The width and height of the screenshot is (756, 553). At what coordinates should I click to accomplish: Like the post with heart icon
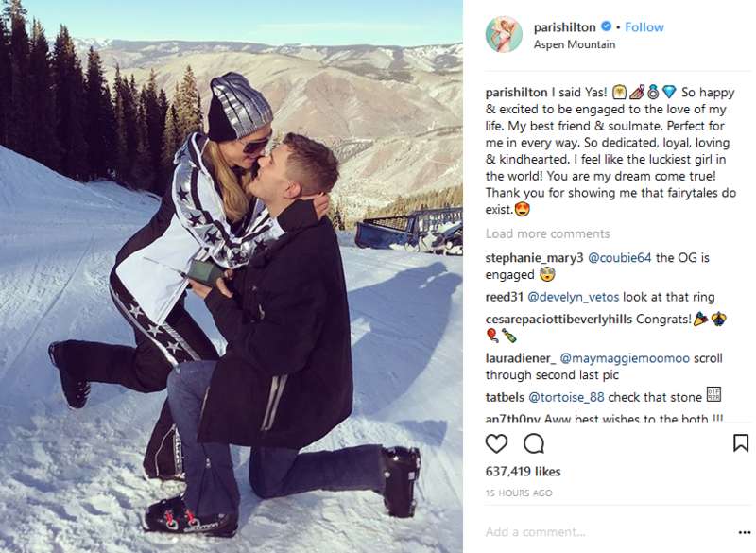point(496,443)
